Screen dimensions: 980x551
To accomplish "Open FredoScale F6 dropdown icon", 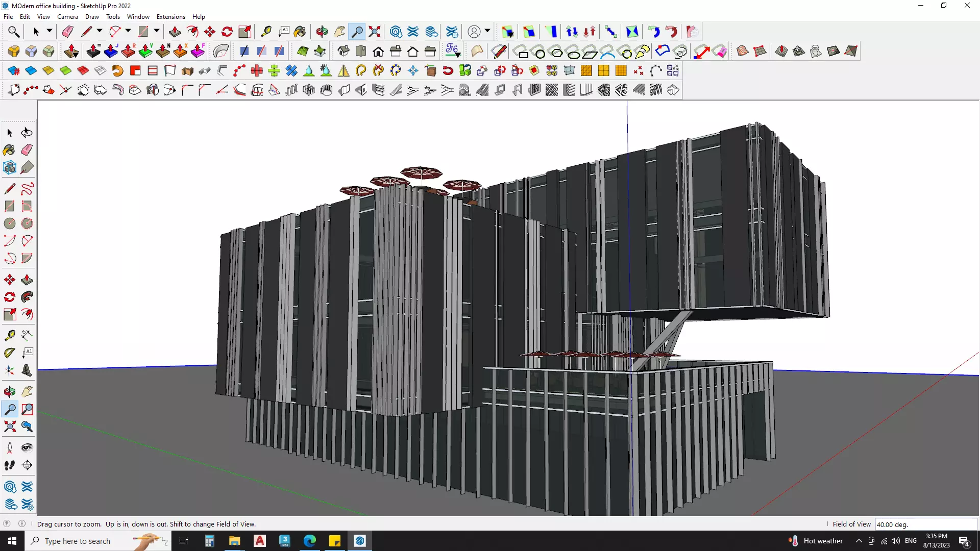I will click(453, 51).
